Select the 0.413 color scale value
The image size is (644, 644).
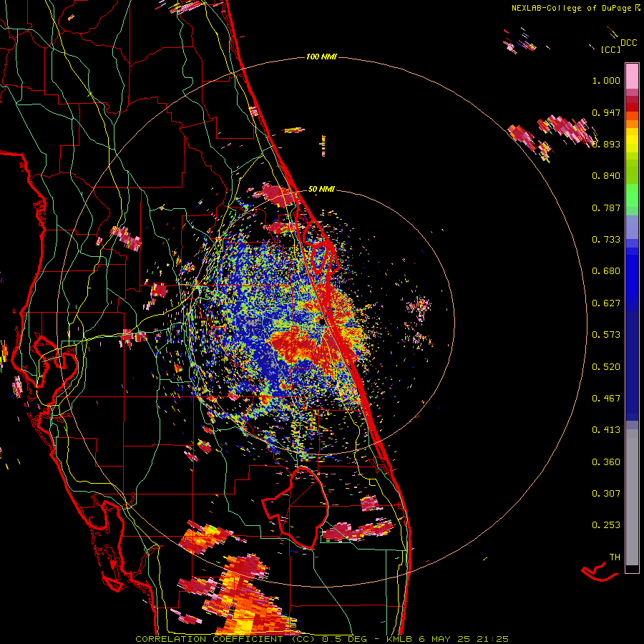coord(606,430)
